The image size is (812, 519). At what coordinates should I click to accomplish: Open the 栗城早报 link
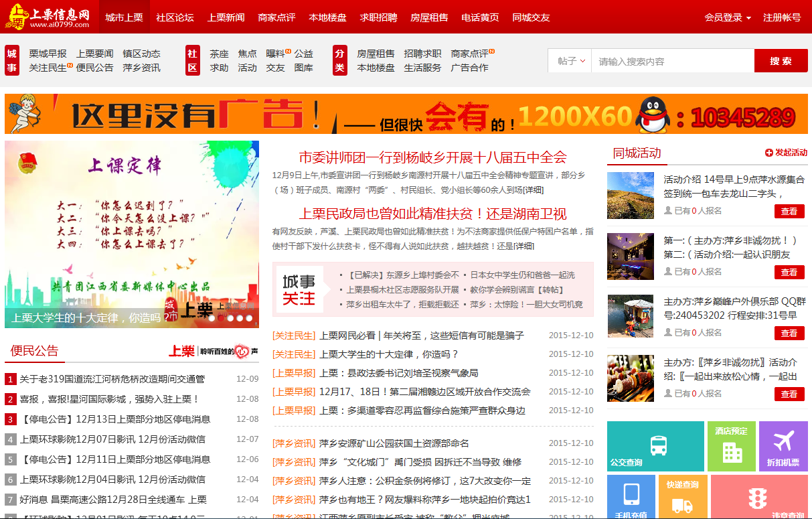pos(48,54)
